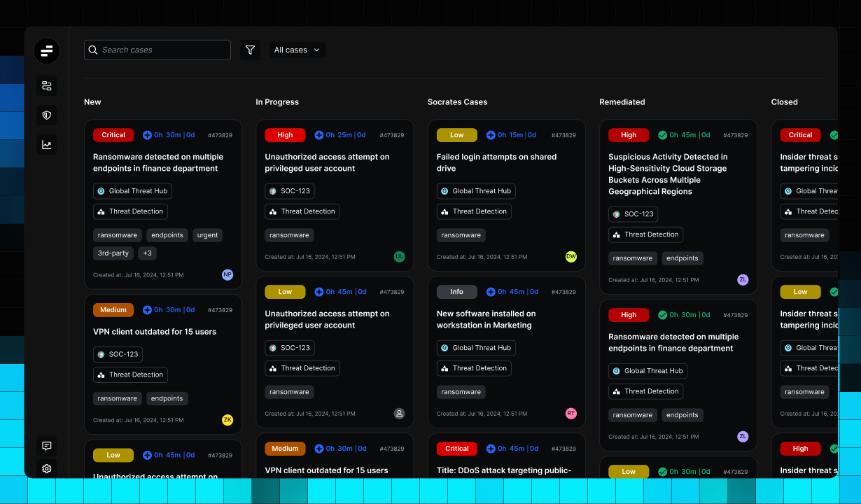The image size is (861, 504).
Task: Open the VPN client outdated case in New
Action: coord(155,332)
